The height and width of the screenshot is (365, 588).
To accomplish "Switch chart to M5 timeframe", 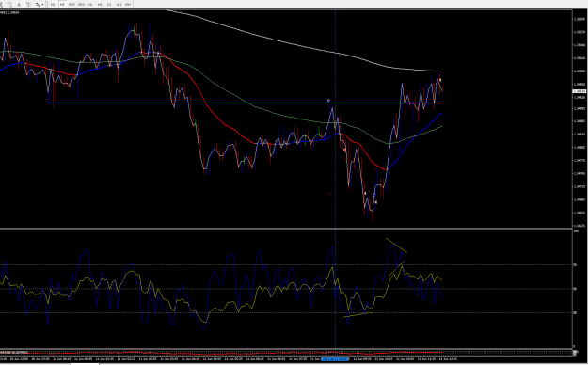I will click(62, 5).
